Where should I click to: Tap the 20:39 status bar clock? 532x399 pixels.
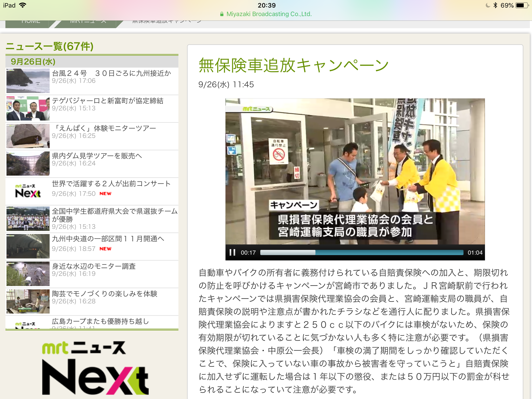(267, 5)
